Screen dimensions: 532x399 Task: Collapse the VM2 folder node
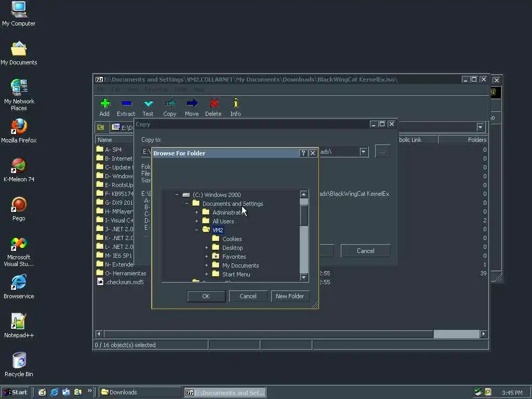(x=196, y=230)
